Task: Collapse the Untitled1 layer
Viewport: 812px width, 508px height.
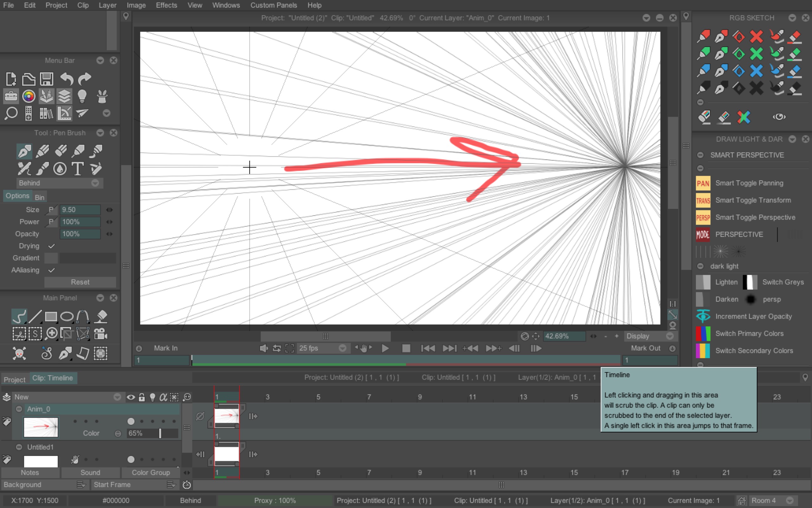Action: click(19, 447)
